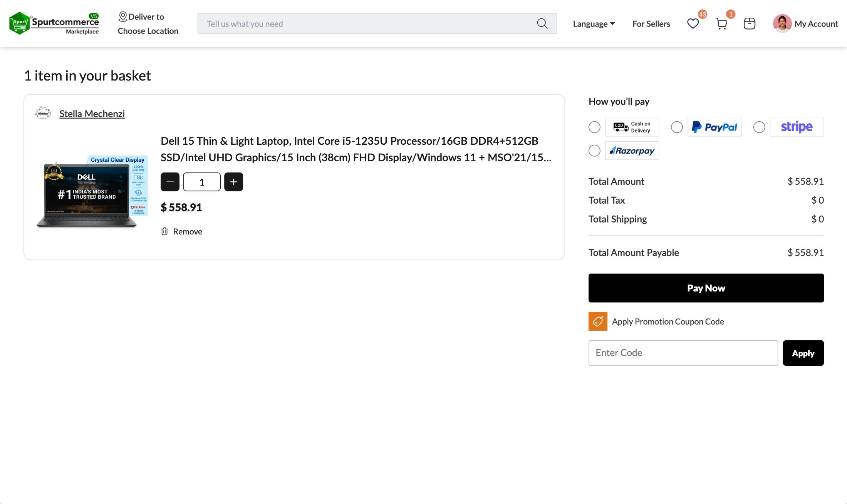The width and height of the screenshot is (847, 504).
Task: Click the cart count badge 1
Action: coord(731,14)
